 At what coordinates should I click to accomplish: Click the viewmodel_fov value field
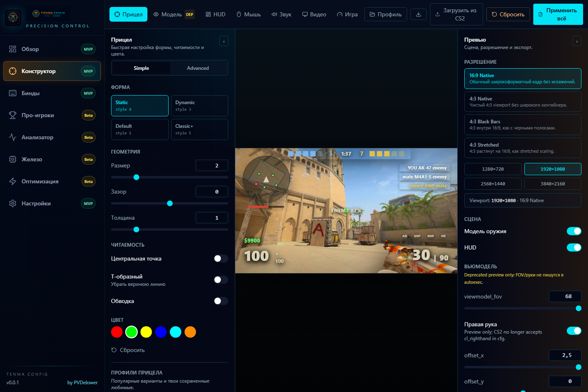point(565,296)
